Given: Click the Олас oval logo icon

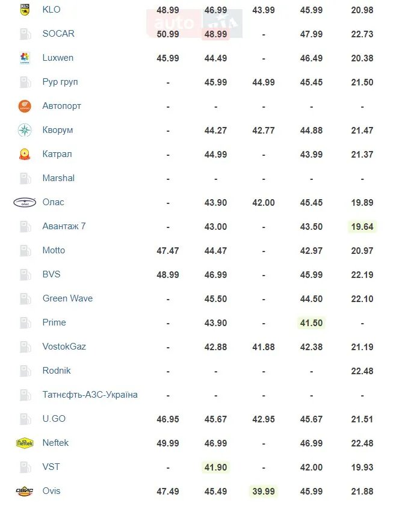Looking at the screenshot, I should click(x=25, y=202).
